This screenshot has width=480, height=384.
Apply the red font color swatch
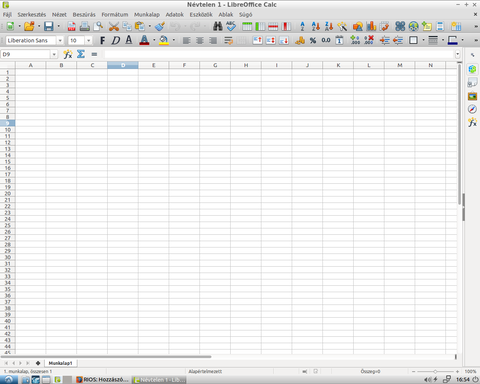[144, 40]
